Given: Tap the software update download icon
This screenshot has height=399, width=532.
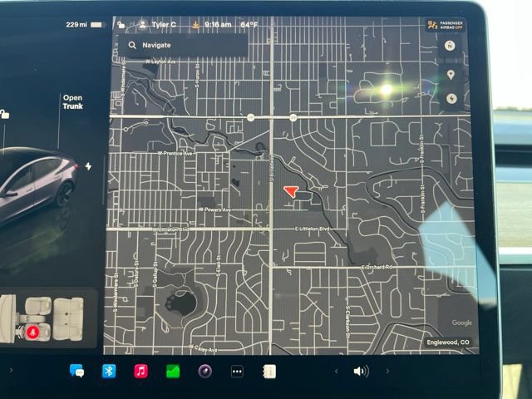Looking at the screenshot, I should tap(195, 25).
